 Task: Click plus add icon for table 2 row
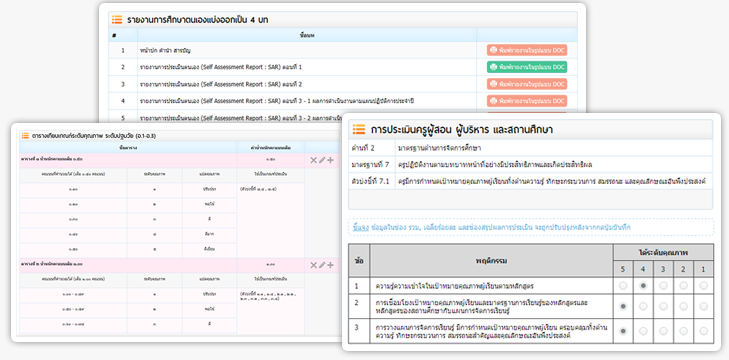pyautogui.click(x=330, y=265)
